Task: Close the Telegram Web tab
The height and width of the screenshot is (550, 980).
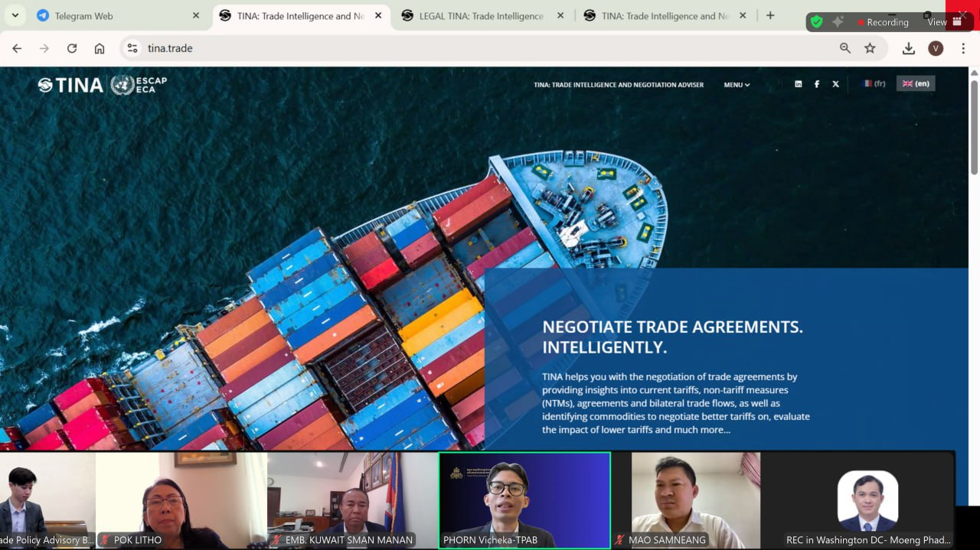Action: coord(196,15)
